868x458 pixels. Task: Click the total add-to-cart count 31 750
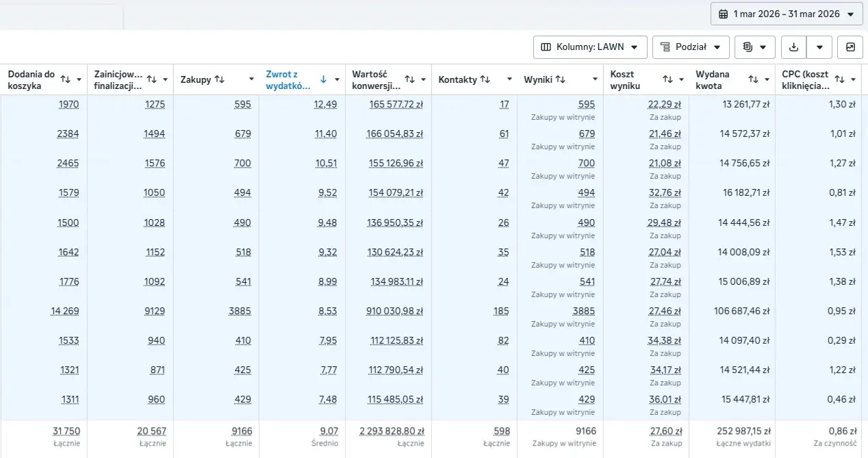[x=66, y=431]
